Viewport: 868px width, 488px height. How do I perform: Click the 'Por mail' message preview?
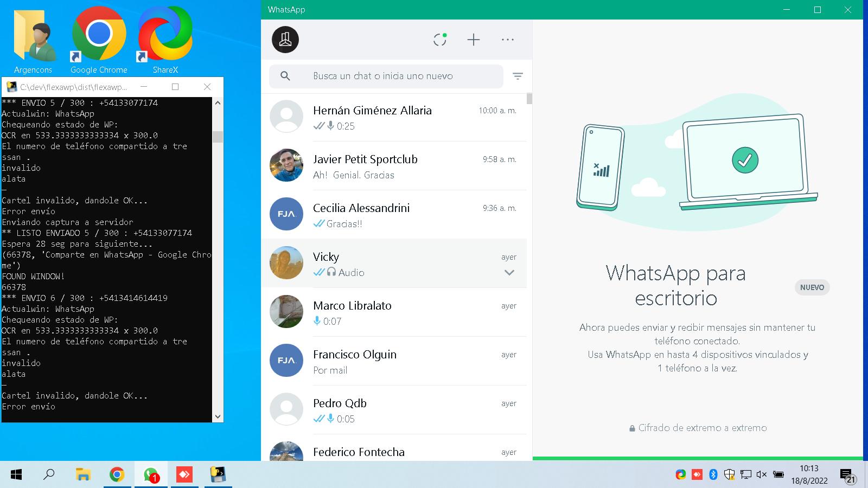pyautogui.click(x=330, y=370)
